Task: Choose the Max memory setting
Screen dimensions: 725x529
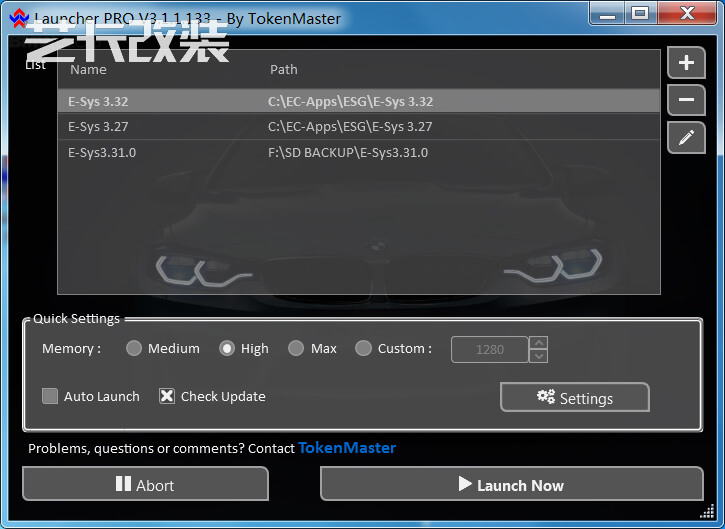Action: tap(296, 348)
